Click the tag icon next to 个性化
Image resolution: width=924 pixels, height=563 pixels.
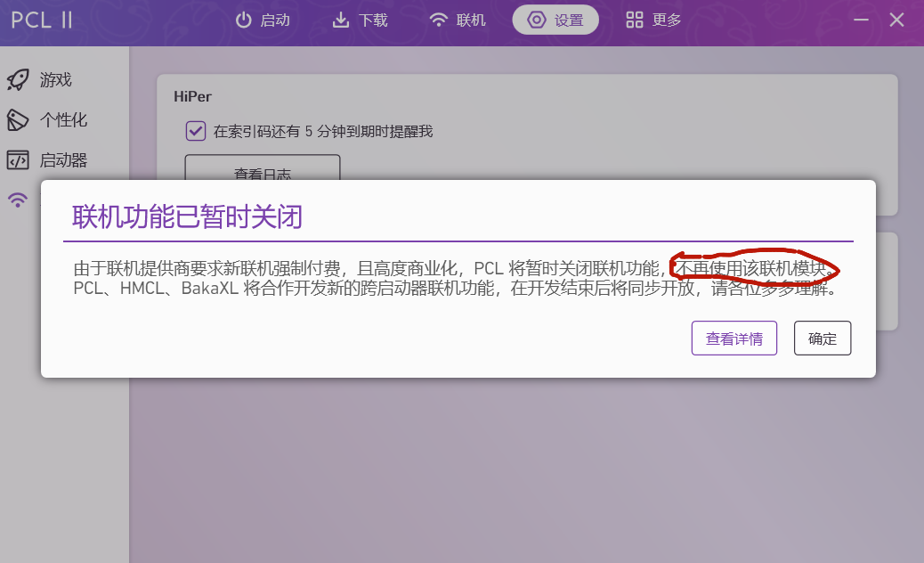point(19,120)
